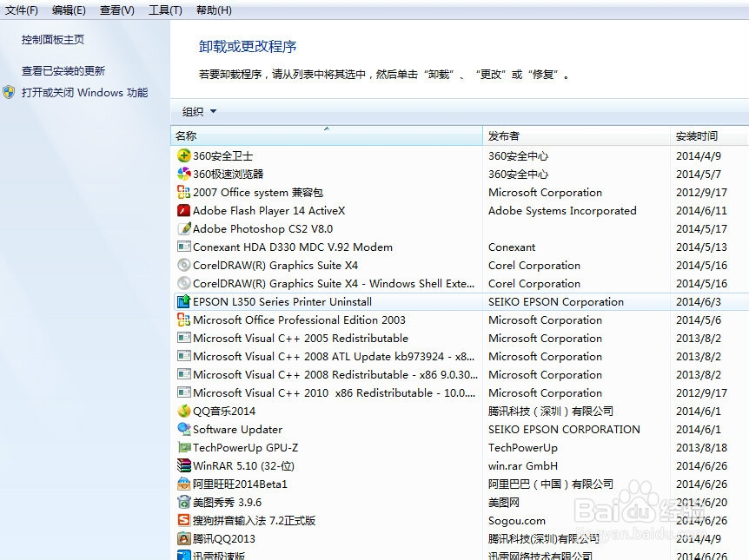Screen dimensions: 749x560
Task: Select the Microsoft Office Professional Edition 2003 name
Action: 299,320
